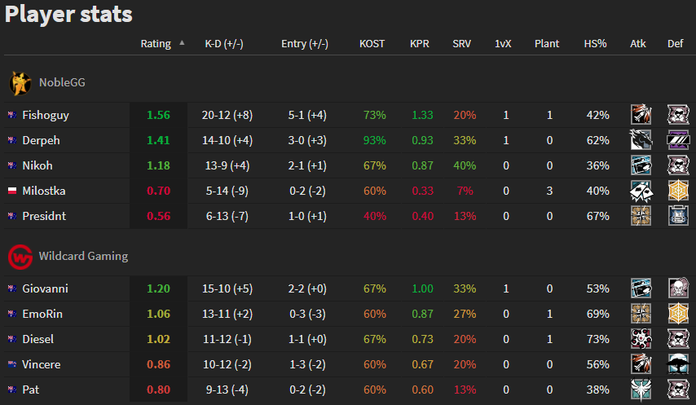Click Milostka's 5-14 (-9) K-D cell
The height and width of the screenshot is (405, 696).
(x=227, y=191)
